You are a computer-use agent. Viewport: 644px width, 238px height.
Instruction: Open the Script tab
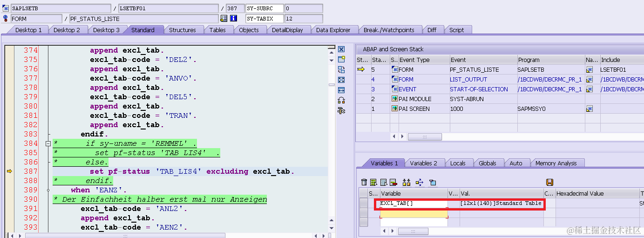(457, 30)
